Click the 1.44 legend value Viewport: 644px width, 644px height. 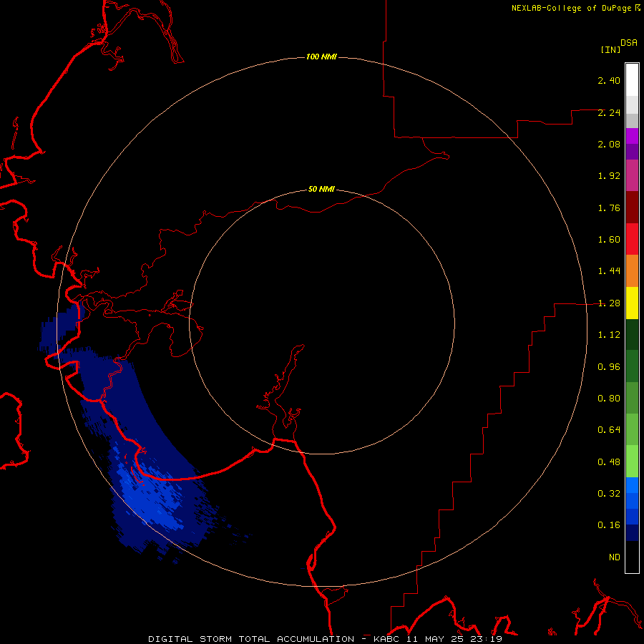(x=609, y=271)
